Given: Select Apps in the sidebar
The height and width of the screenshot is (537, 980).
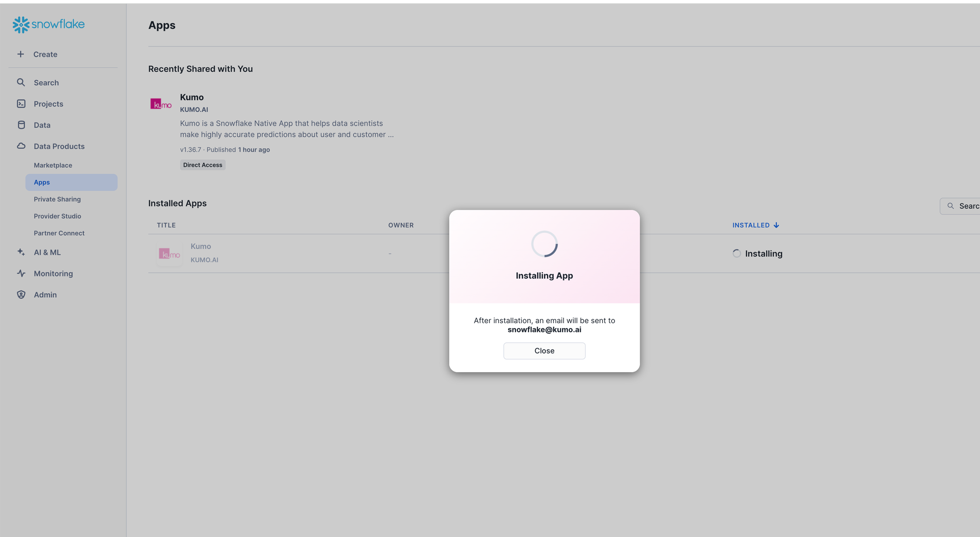Looking at the screenshot, I should [72, 182].
